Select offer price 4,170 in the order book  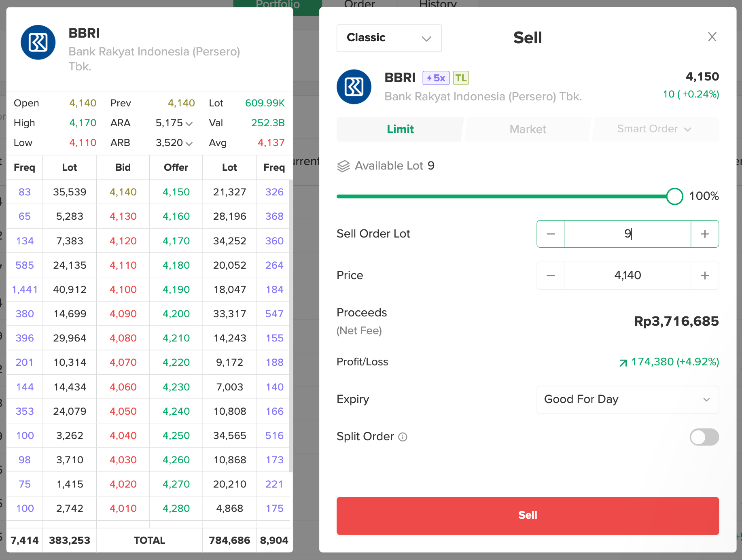176,241
